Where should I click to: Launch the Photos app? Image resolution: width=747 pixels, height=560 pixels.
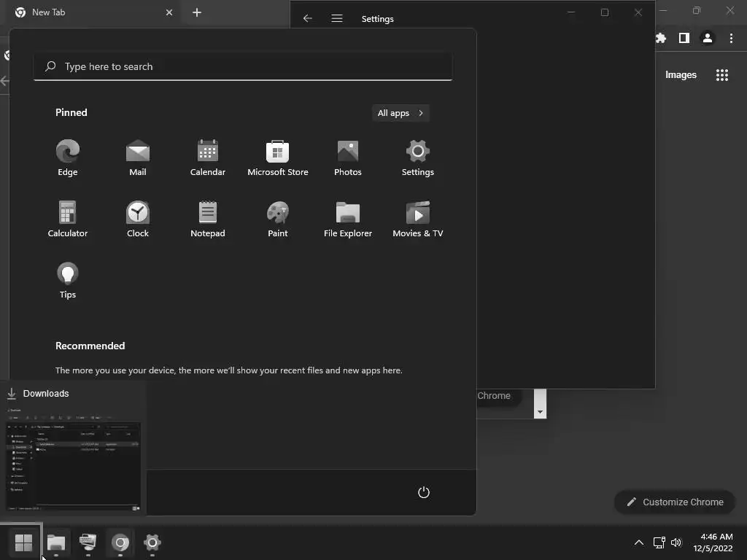(348, 158)
